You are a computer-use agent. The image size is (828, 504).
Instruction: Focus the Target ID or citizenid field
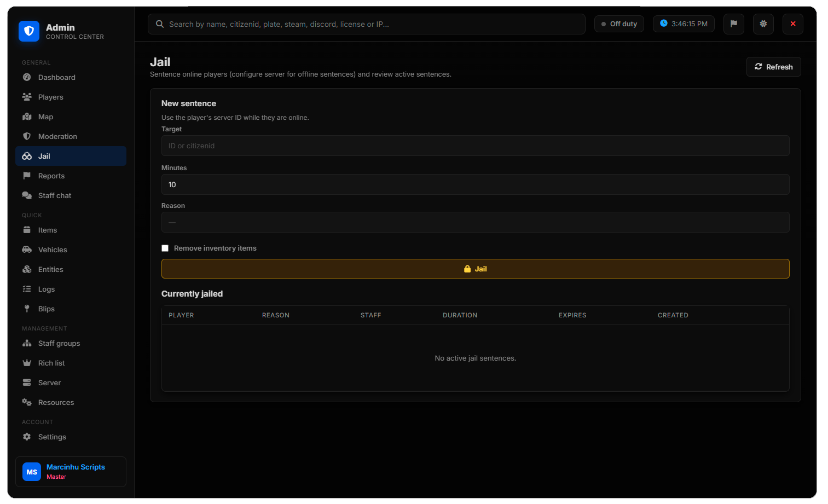(x=475, y=146)
